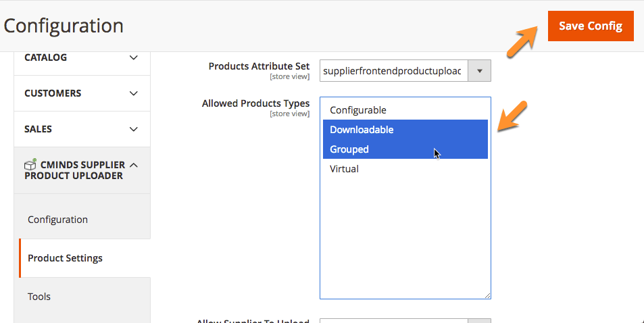
Task: Select Virtual in Allowed Products Types
Action: [344, 169]
